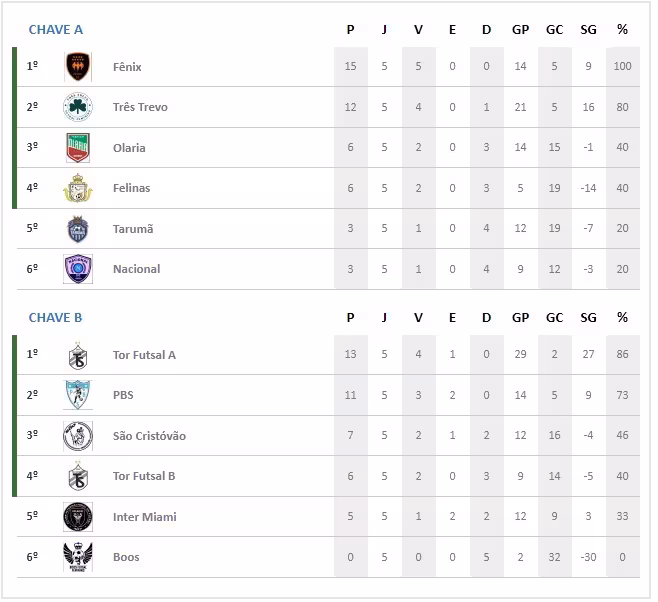Click the CHAVE B group heading
Image resolution: width=658 pixels, height=602 pixels.
click(56, 318)
